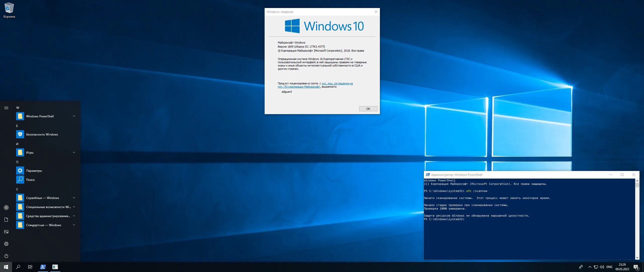This screenshot has width=644, height=272.
Task: Show hidden tray icons arrow
Action: 590,267
